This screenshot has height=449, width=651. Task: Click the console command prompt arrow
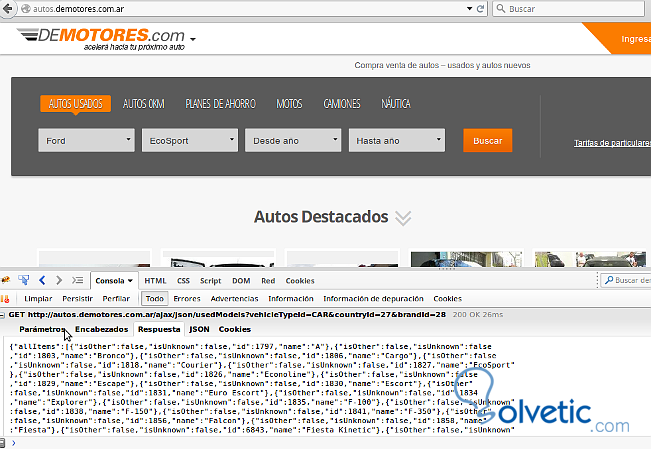click(x=14, y=443)
